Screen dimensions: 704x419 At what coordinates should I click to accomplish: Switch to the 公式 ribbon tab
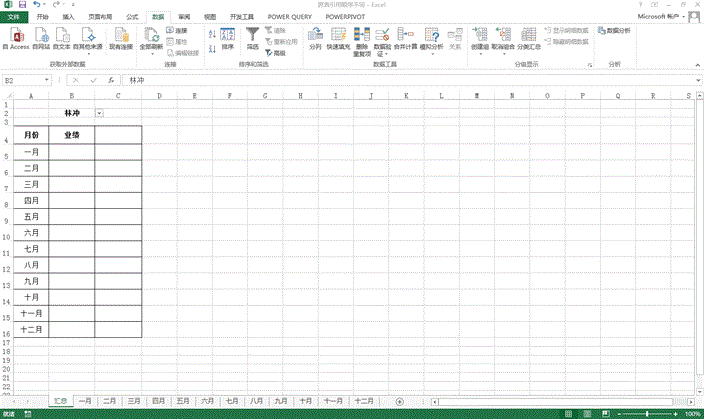pos(133,17)
